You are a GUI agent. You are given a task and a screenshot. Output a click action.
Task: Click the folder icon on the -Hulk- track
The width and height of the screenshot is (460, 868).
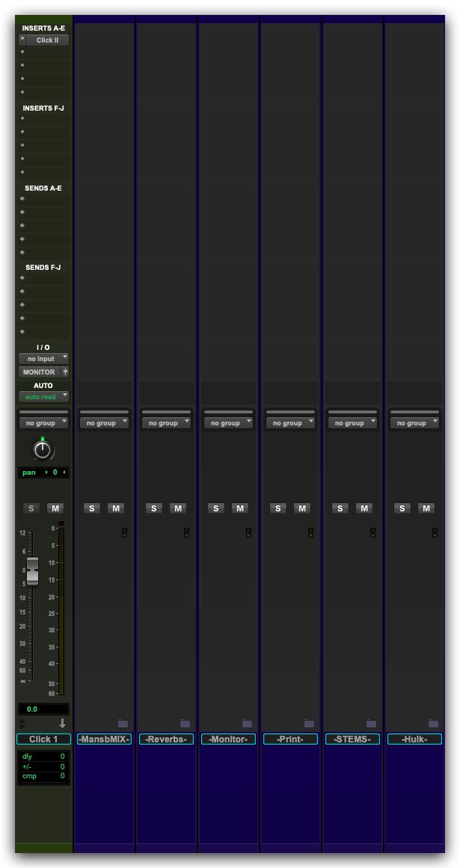tap(433, 723)
